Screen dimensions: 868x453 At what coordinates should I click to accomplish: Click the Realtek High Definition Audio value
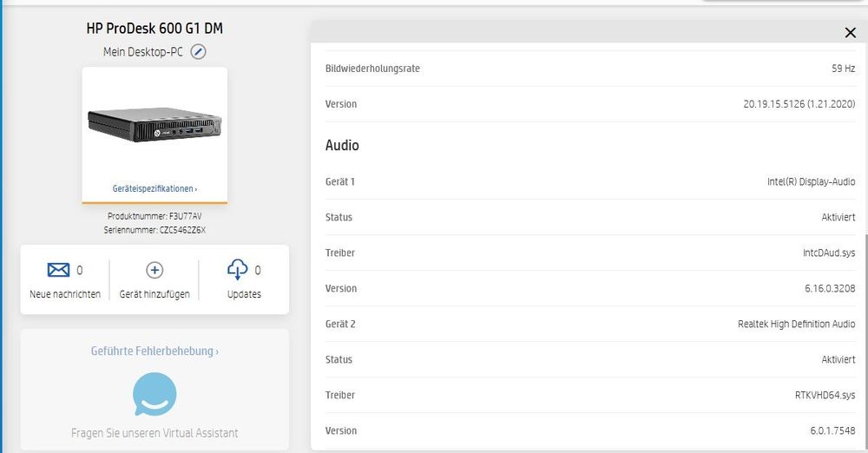coord(796,324)
